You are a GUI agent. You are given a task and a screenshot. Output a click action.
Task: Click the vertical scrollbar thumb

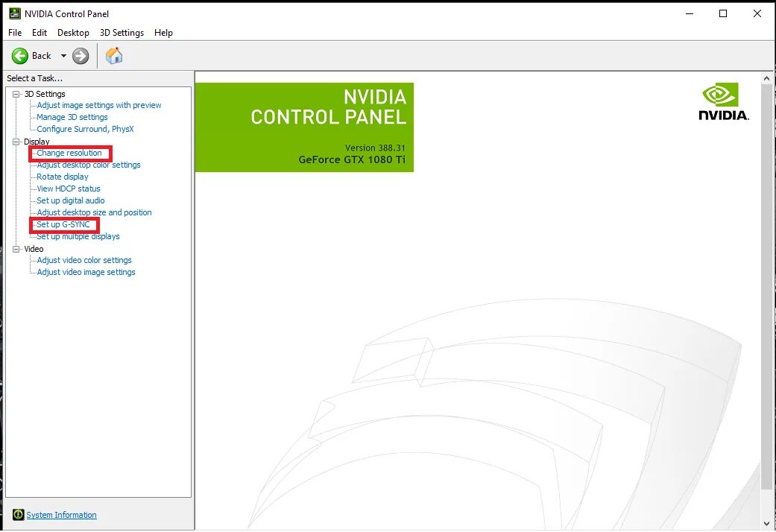(766, 287)
